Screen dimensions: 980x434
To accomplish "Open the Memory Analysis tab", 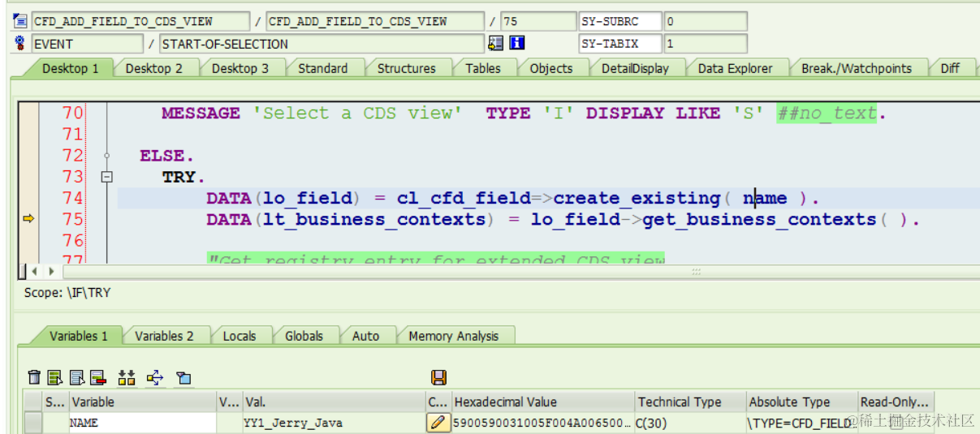I will coord(453,336).
